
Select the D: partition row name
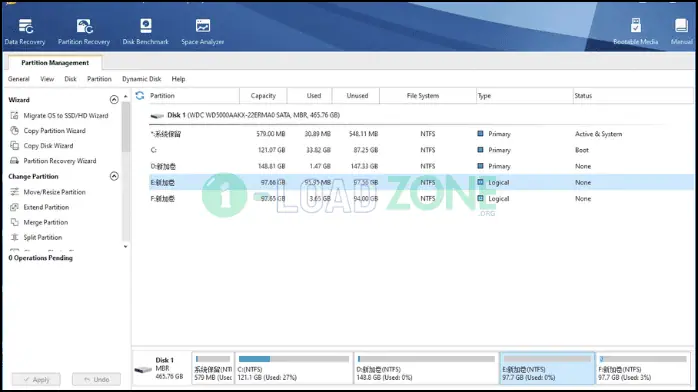pyautogui.click(x=163, y=166)
